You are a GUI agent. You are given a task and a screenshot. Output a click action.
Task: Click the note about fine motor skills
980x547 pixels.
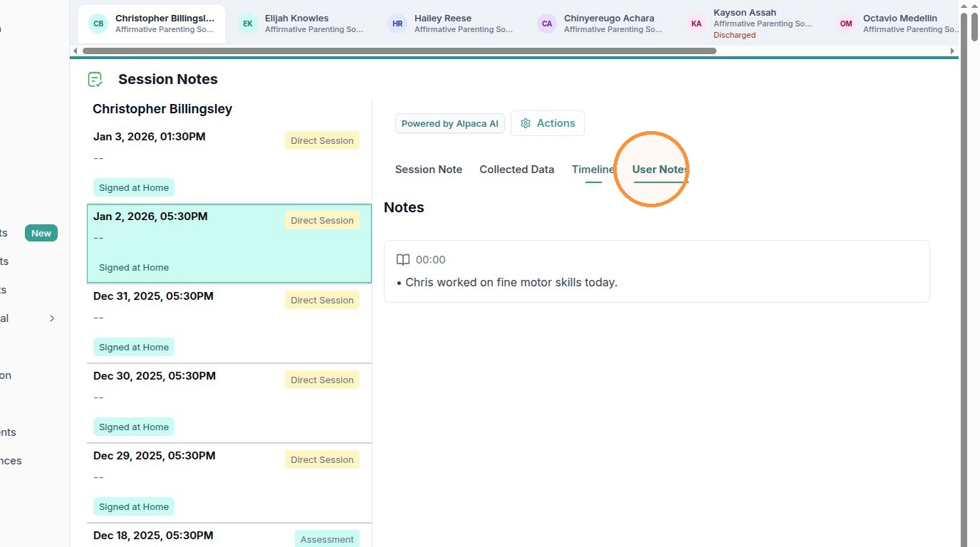(x=507, y=282)
